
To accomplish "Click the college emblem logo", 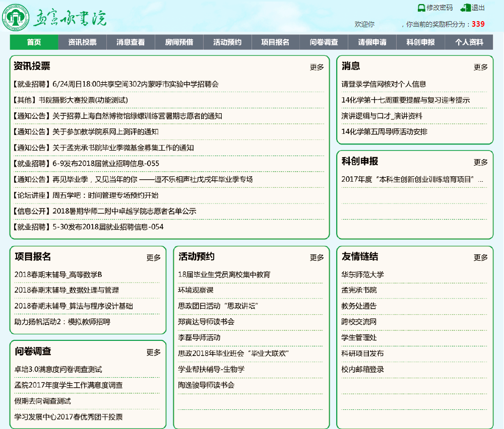I will pos(16,17).
